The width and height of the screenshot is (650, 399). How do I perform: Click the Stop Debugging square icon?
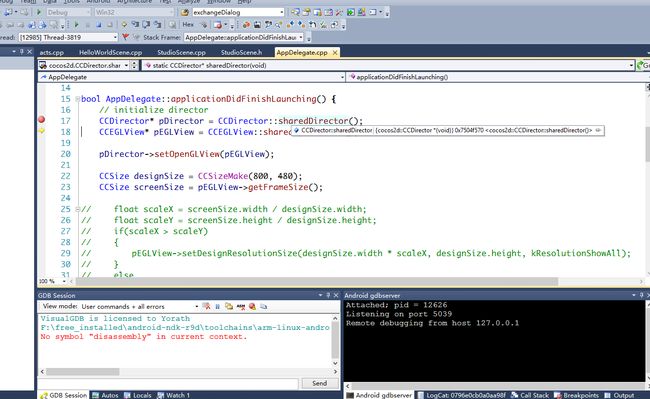(x=99, y=24)
